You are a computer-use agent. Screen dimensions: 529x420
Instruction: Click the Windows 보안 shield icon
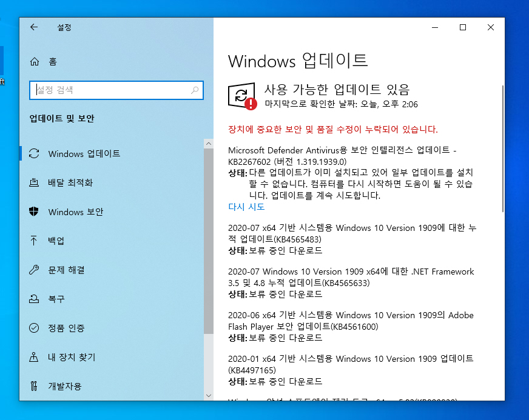point(34,212)
